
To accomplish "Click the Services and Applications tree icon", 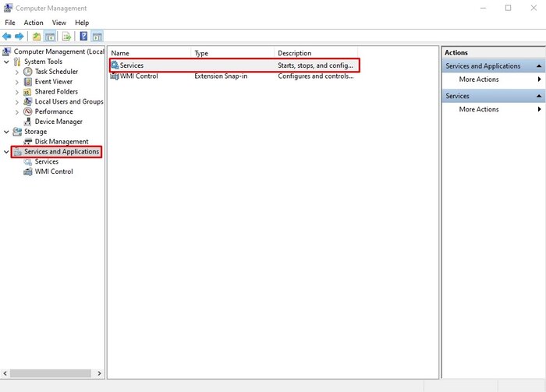I will pyautogui.click(x=17, y=152).
